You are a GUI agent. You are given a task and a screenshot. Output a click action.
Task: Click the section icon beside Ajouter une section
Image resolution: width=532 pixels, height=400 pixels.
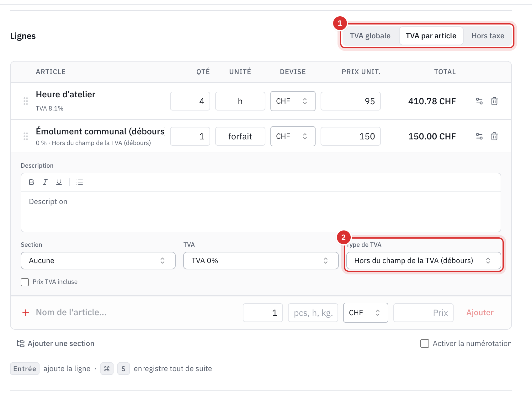[21, 343]
